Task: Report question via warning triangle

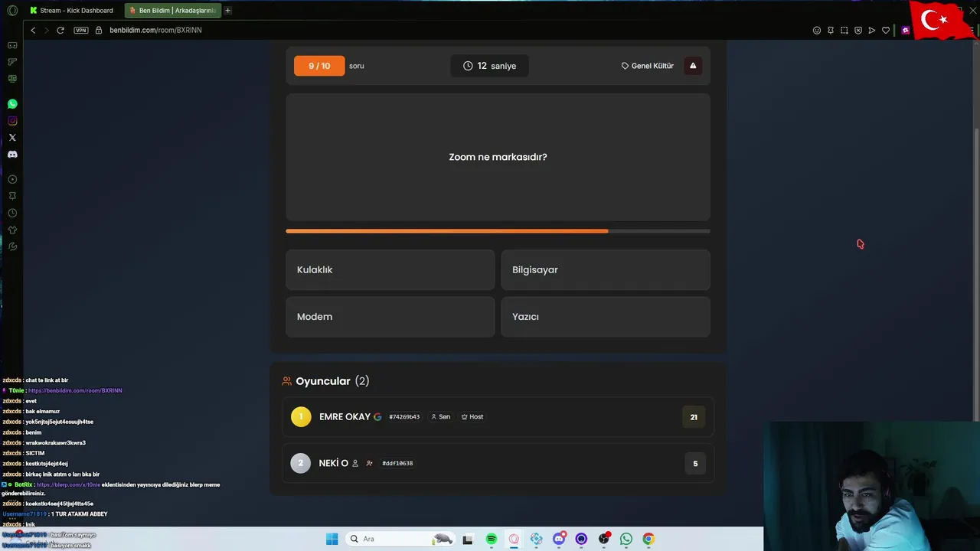Action: point(693,66)
